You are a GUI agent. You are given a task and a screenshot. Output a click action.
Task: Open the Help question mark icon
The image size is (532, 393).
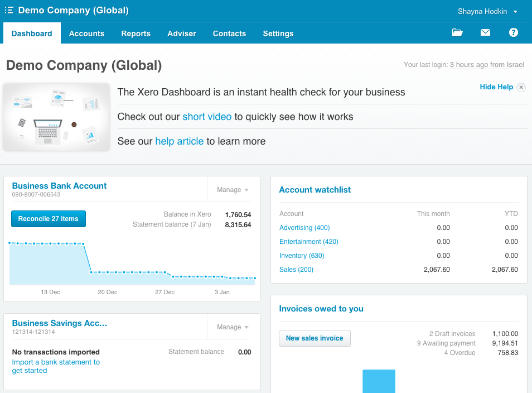click(x=514, y=32)
